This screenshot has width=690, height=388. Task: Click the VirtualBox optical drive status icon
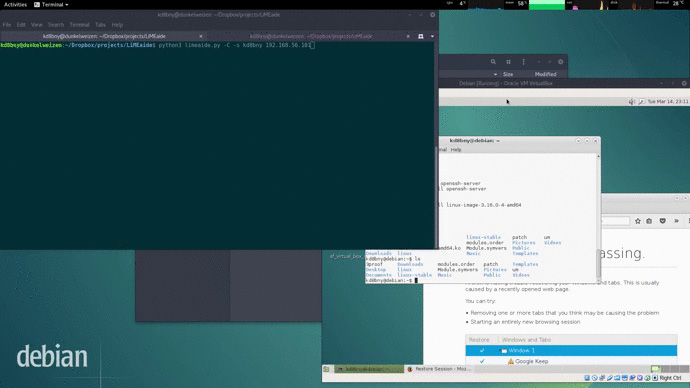pos(595,378)
